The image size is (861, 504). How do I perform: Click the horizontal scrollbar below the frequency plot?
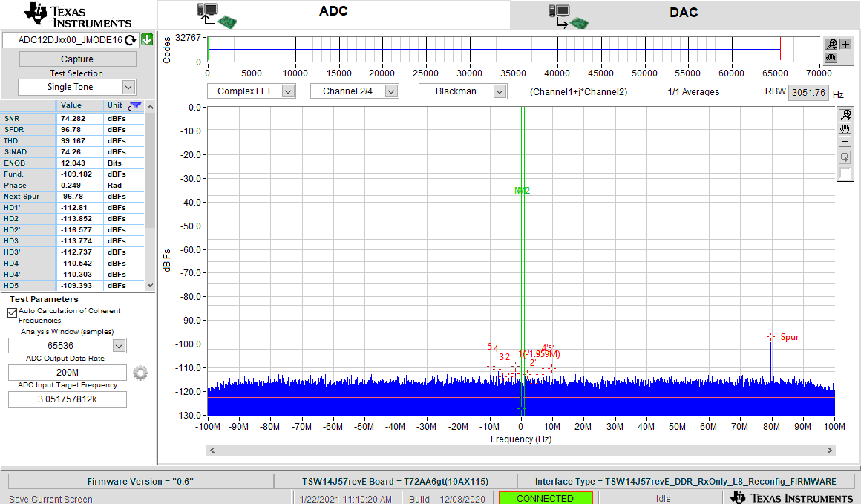(520, 451)
